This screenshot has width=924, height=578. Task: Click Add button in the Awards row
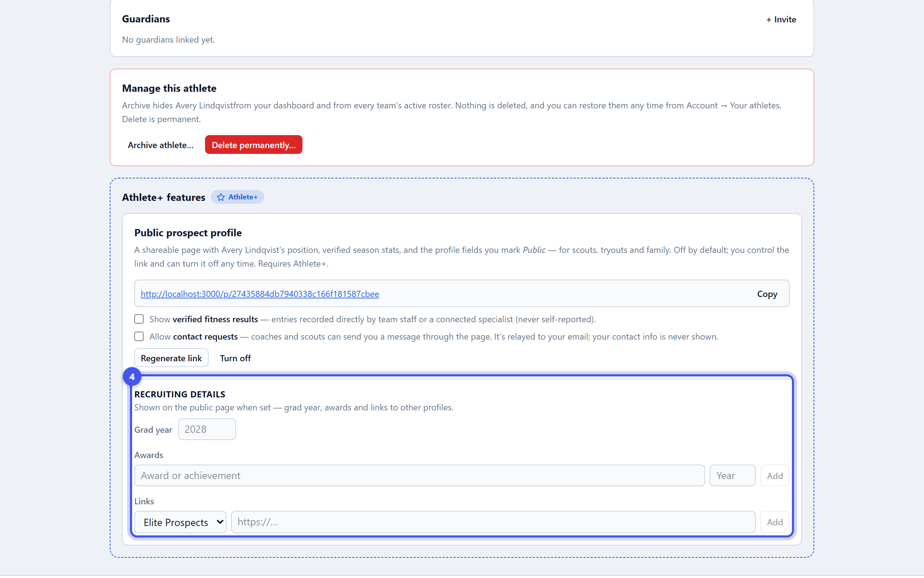(x=775, y=475)
